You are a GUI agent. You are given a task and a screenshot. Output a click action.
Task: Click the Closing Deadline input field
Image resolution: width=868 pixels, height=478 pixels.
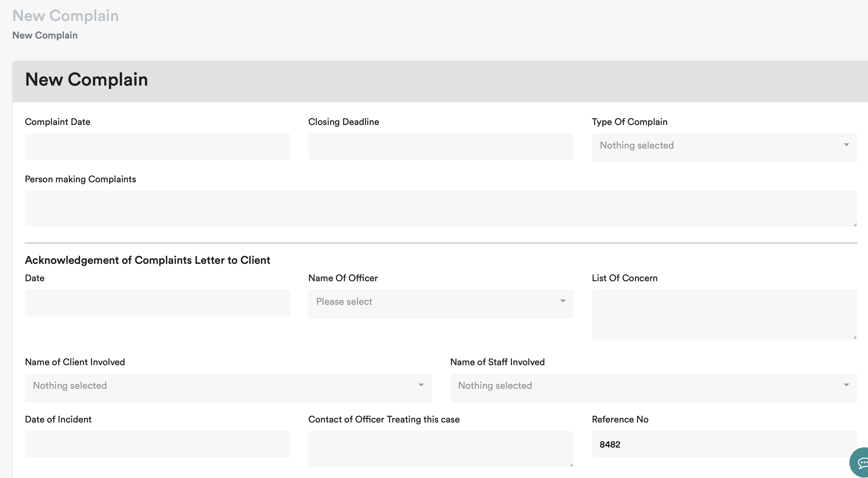pos(441,147)
